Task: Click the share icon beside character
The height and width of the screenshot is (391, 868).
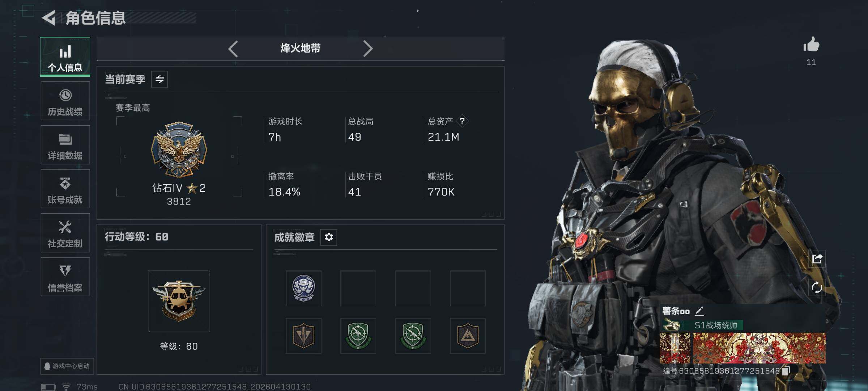Action: tap(817, 258)
